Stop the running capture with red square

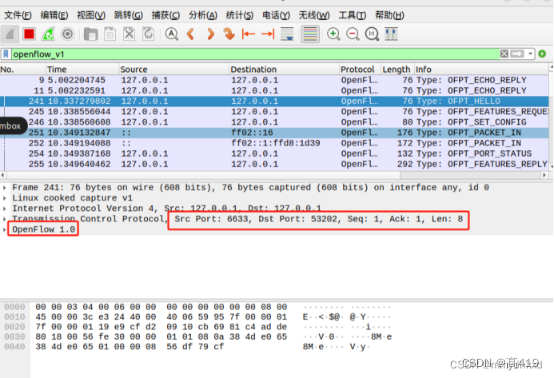pos(29,34)
